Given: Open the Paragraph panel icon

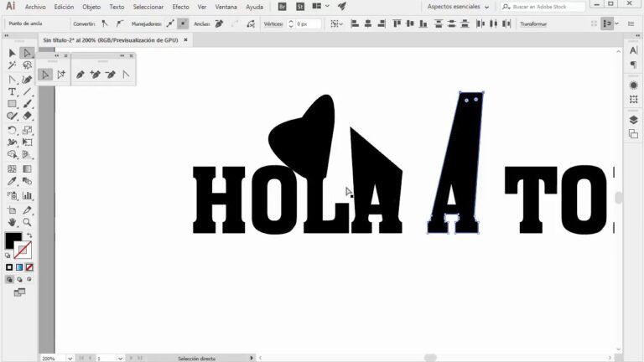Looking at the screenshot, I should 633,65.
